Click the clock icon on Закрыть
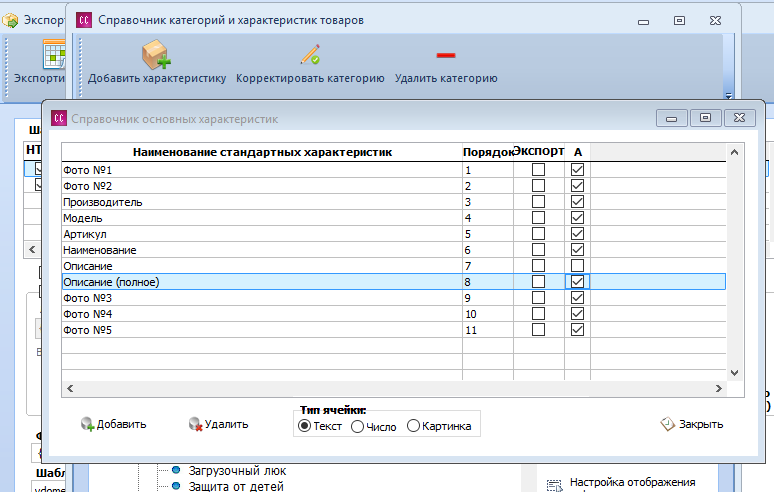774x492 pixels. tap(668, 424)
